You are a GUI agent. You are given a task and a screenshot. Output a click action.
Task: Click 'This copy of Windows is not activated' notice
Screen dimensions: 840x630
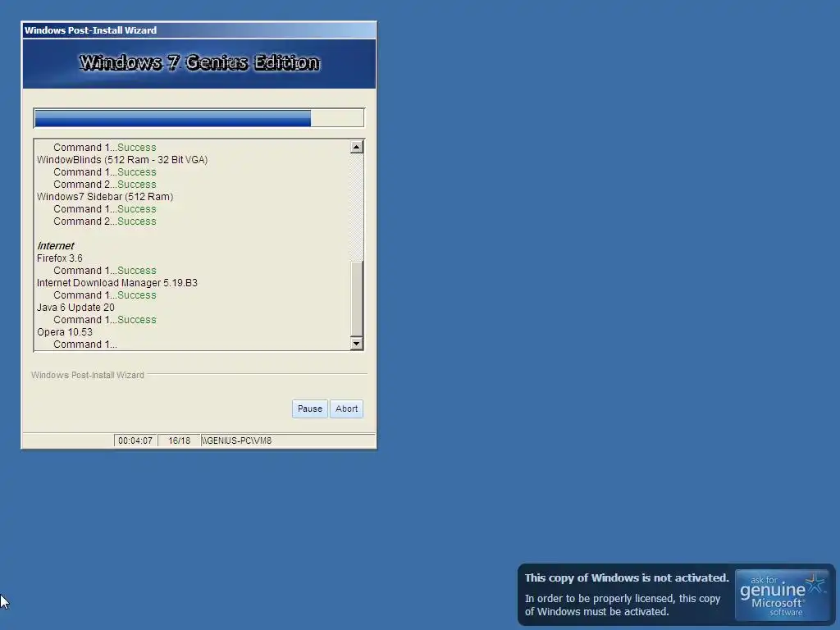[x=627, y=578]
